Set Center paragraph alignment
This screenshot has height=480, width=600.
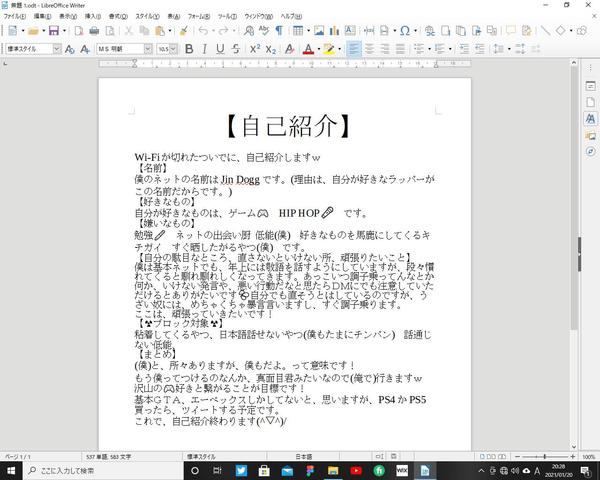[369, 49]
